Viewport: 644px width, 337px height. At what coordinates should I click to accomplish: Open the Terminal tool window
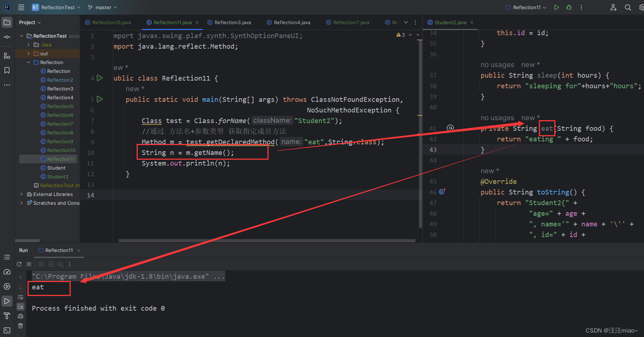point(7,330)
